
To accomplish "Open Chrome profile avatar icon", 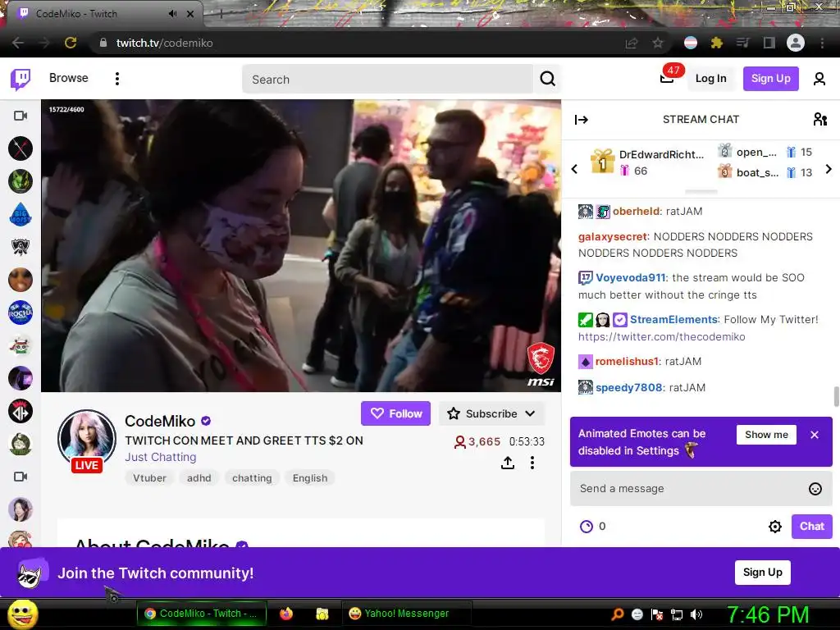I will 796,43.
